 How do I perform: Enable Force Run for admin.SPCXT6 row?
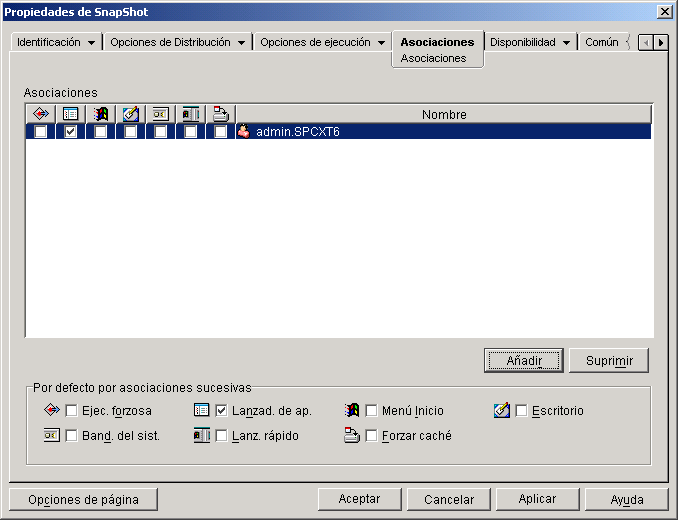point(41,131)
